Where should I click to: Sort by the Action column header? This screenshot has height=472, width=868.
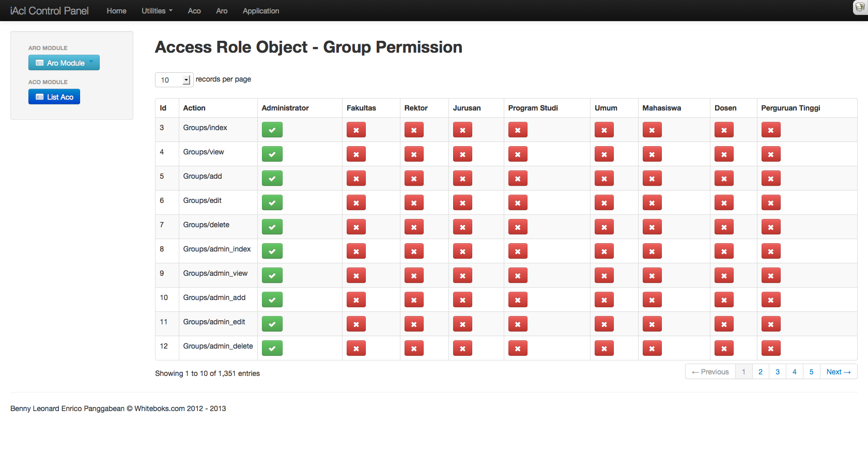(x=218, y=108)
